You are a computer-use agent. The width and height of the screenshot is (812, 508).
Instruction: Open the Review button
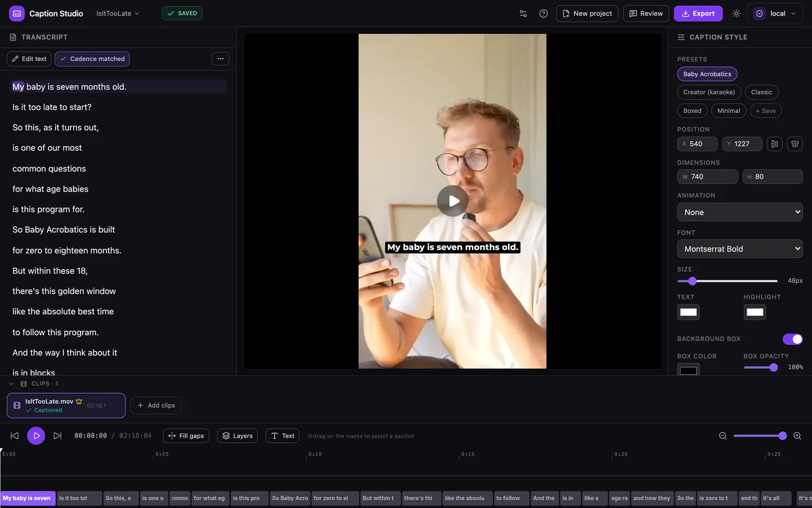[646, 14]
